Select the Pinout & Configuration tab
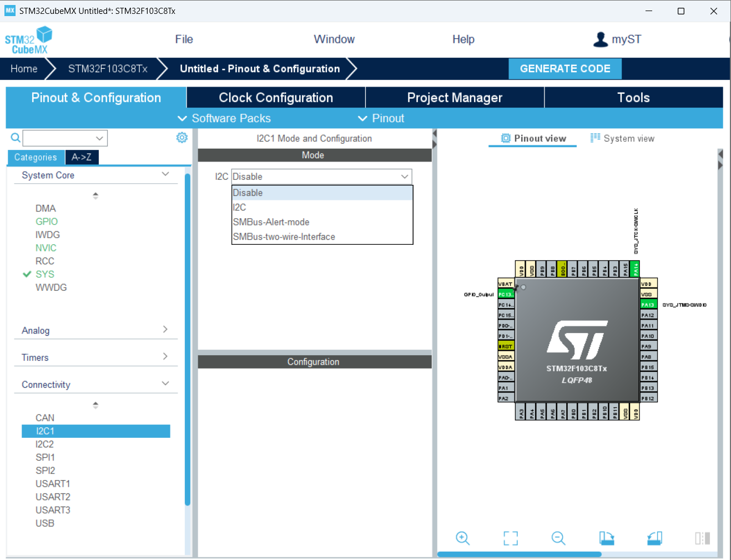Viewport: 731px width, 560px height. 96,98
